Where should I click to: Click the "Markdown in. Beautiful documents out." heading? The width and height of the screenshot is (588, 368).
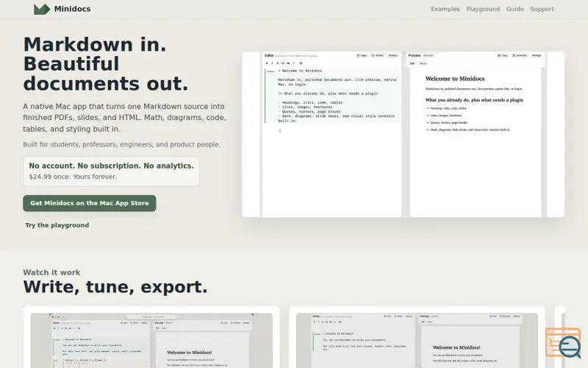[106, 64]
